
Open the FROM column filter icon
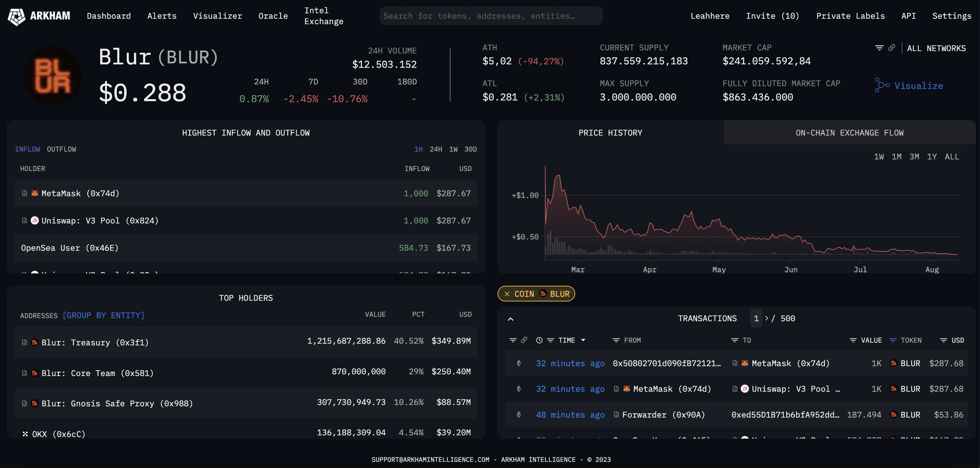616,340
